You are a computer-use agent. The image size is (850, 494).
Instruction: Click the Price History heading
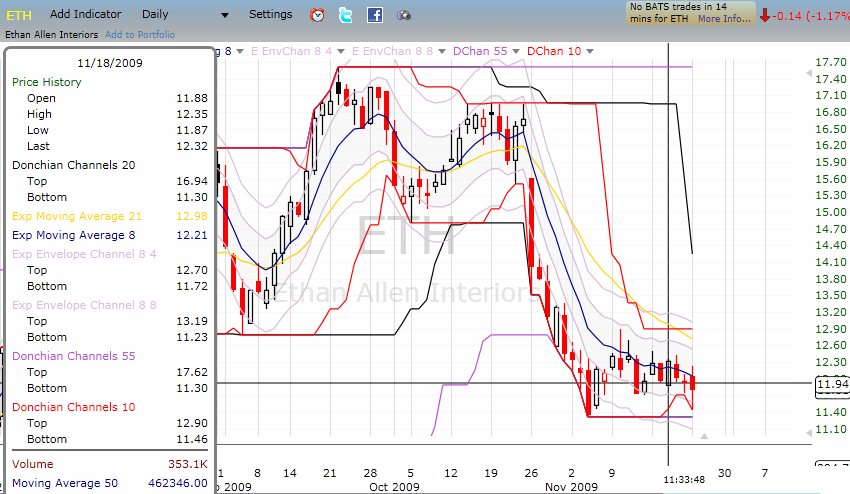(x=47, y=82)
